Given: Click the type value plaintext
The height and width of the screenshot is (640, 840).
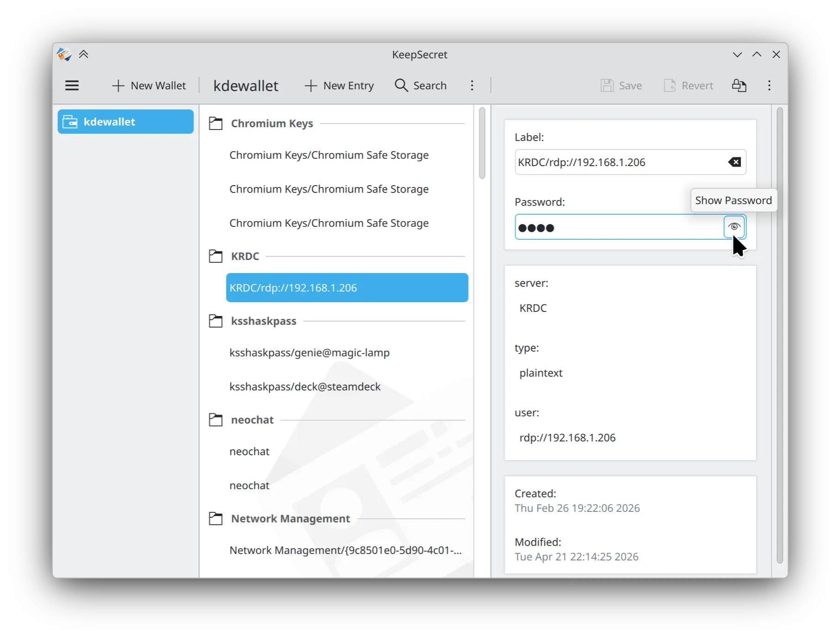Looking at the screenshot, I should (541, 373).
